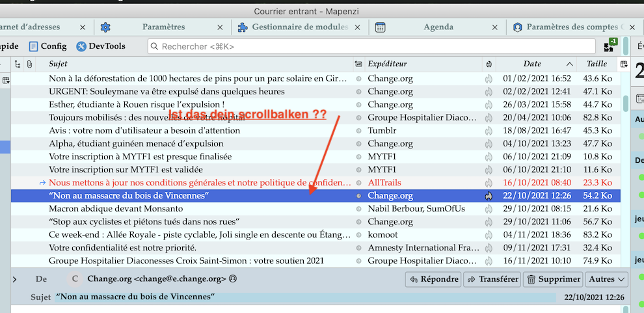Sort messages by Sujet column
644x313 pixels.
(195, 64)
